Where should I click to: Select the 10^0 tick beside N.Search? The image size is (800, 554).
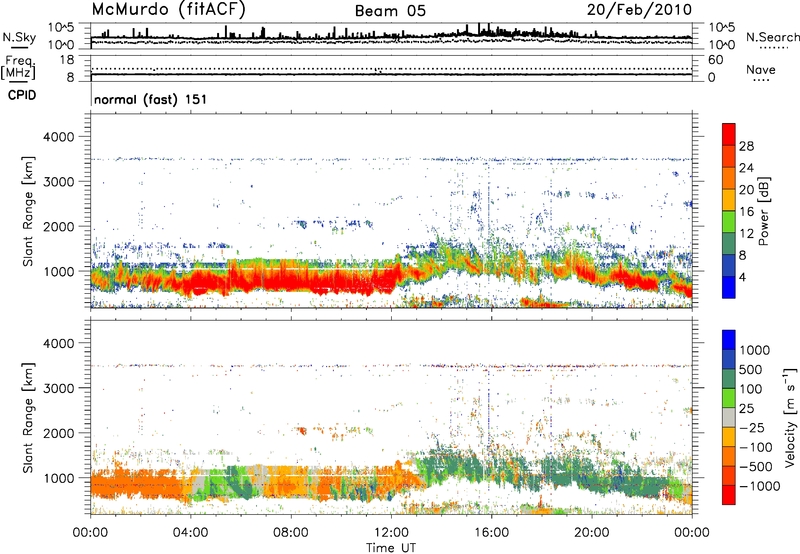pyautogui.click(x=722, y=45)
